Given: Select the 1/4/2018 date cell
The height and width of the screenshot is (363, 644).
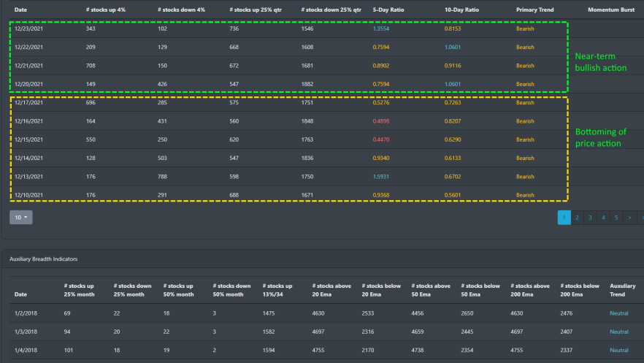Looking at the screenshot, I should (26, 351).
